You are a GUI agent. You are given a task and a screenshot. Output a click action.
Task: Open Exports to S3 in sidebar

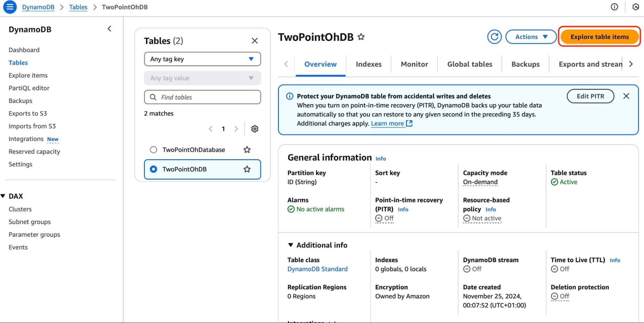click(28, 114)
